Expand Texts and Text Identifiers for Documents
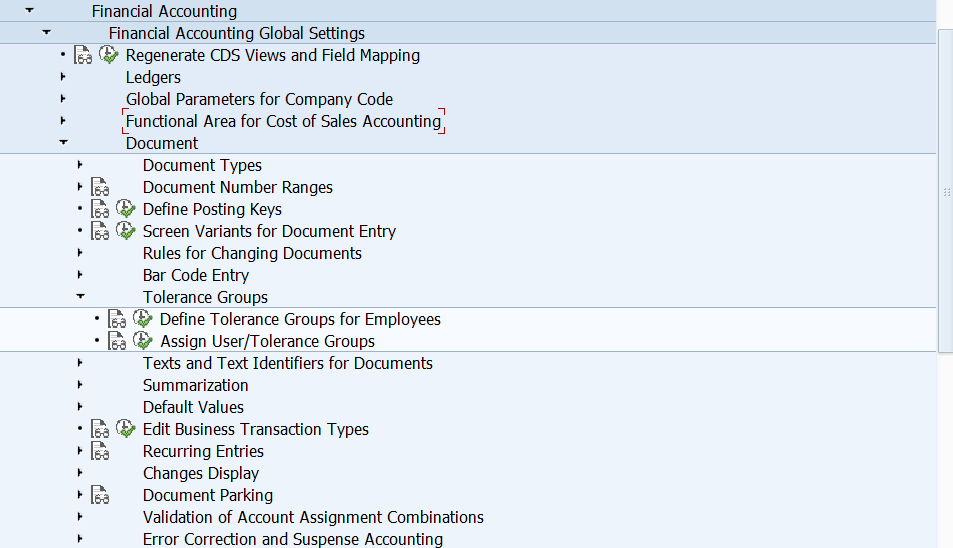 80,363
